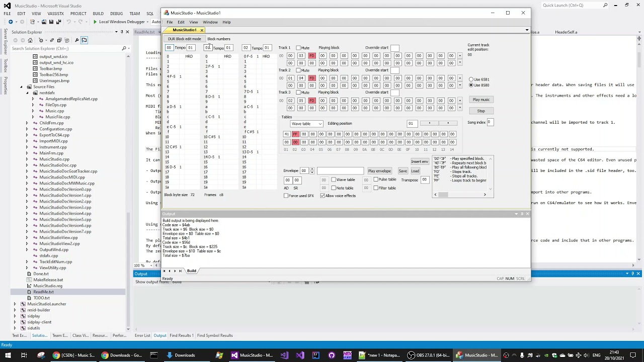Screen dimensions: 644x362
Task: Open the BUILD menu in Visual Studio
Action: 98,14
